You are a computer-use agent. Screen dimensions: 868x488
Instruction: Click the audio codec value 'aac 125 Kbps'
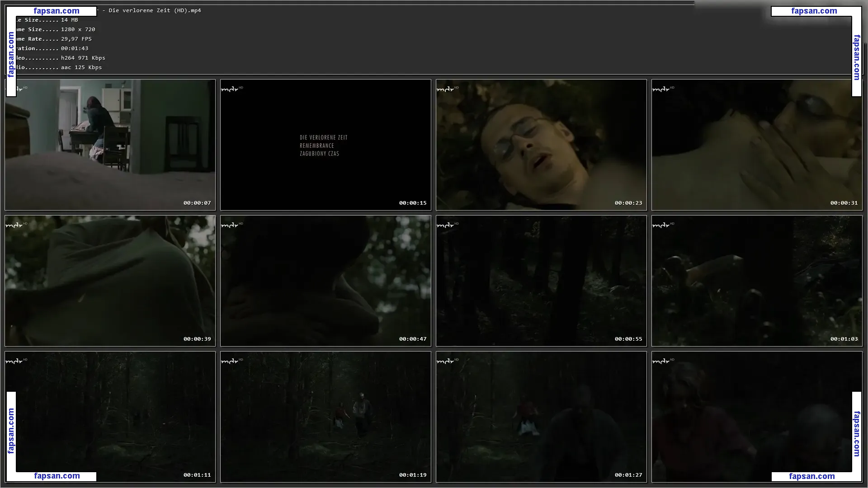click(81, 67)
